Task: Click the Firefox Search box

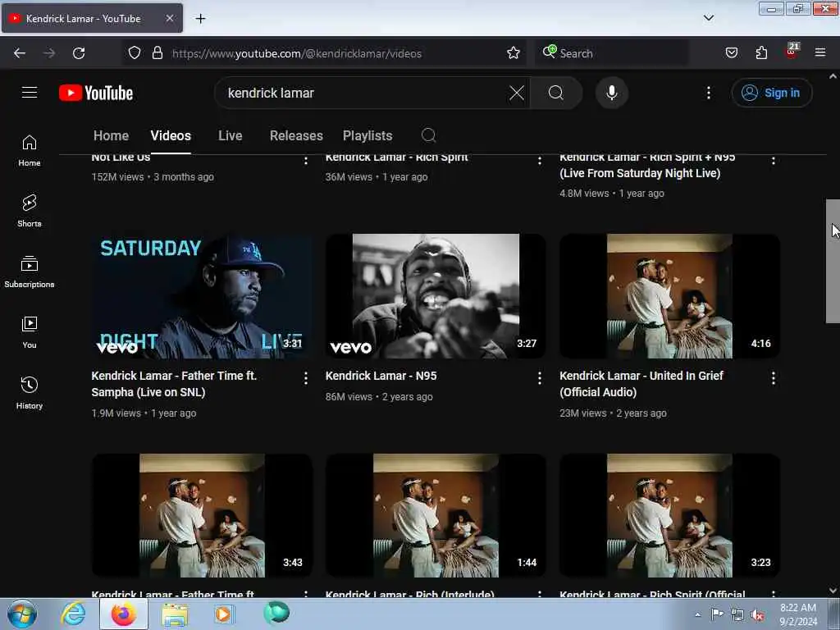Action: pyautogui.click(x=612, y=53)
